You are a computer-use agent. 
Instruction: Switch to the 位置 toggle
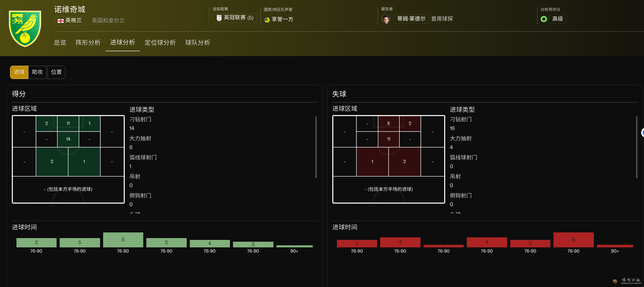point(56,72)
